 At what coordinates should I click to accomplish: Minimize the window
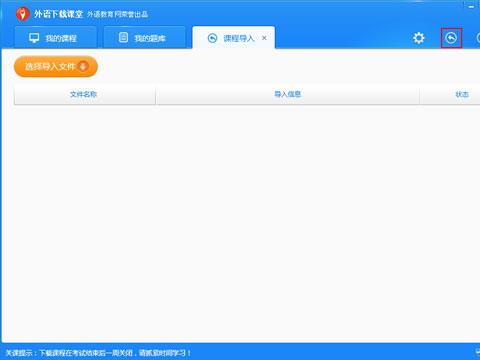471,6
